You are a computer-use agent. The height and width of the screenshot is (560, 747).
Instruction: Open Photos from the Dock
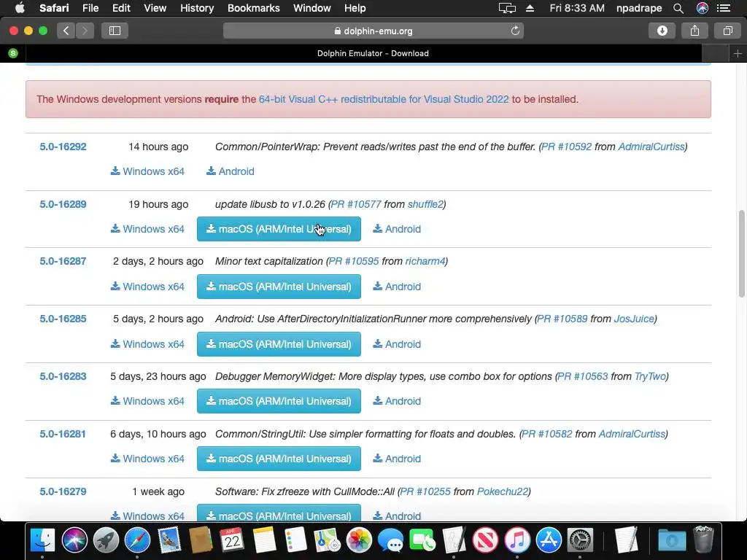(359, 540)
